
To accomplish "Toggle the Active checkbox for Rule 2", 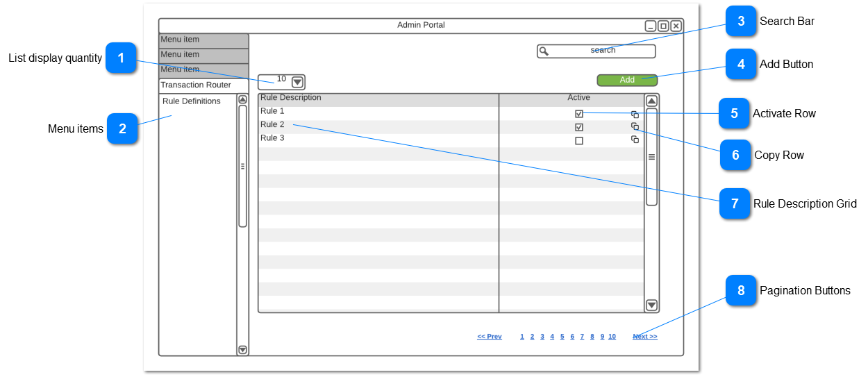I will point(579,127).
